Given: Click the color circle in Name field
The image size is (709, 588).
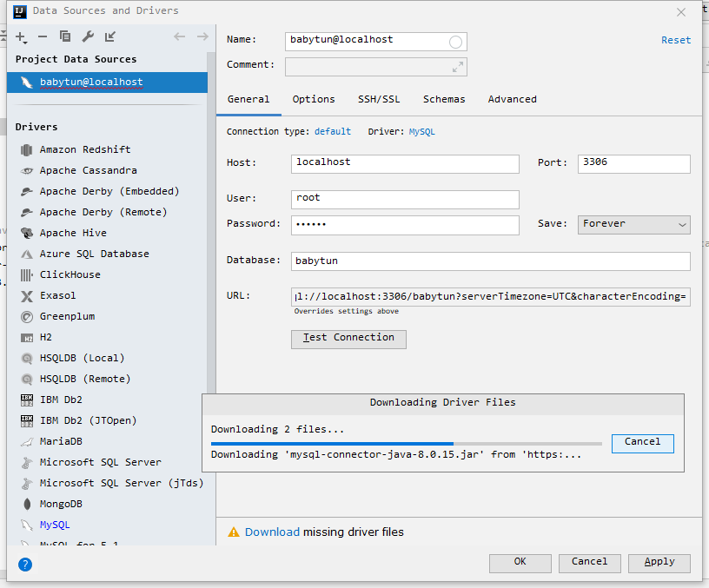Looking at the screenshot, I should click(455, 42).
